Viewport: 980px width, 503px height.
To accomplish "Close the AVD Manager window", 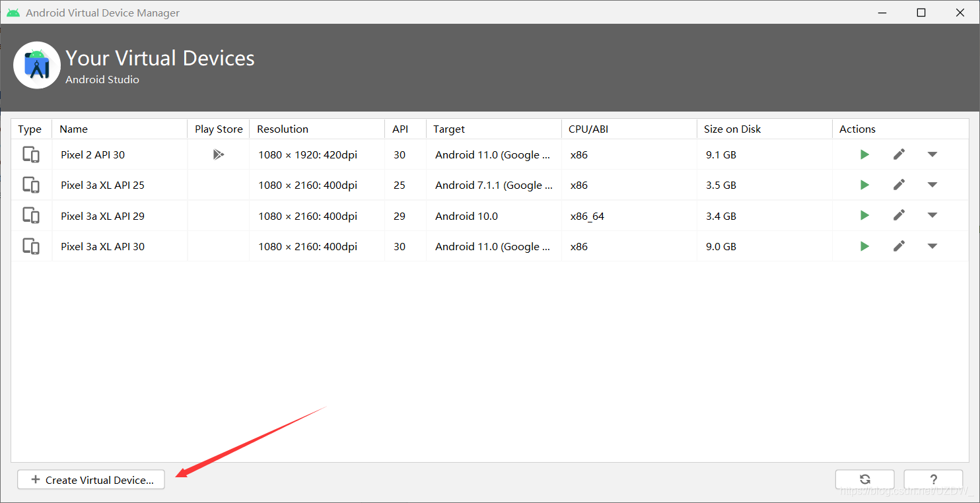I will click(x=960, y=13).
